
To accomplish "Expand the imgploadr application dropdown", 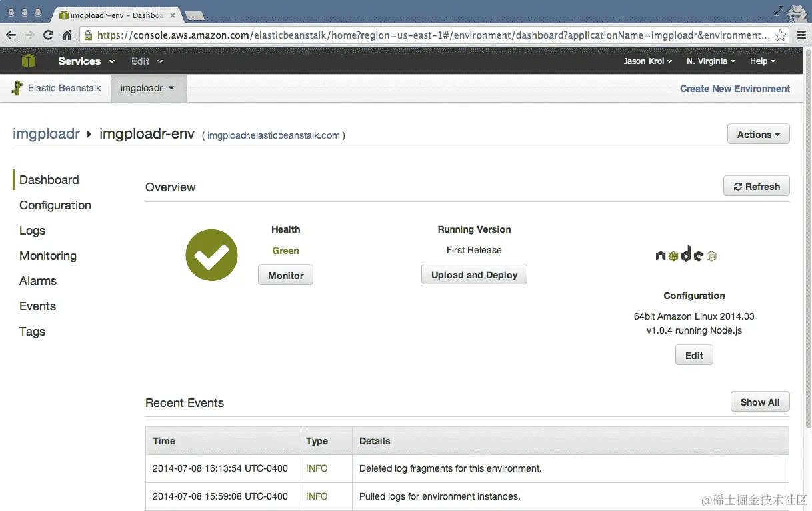I will tap(148, 88).
